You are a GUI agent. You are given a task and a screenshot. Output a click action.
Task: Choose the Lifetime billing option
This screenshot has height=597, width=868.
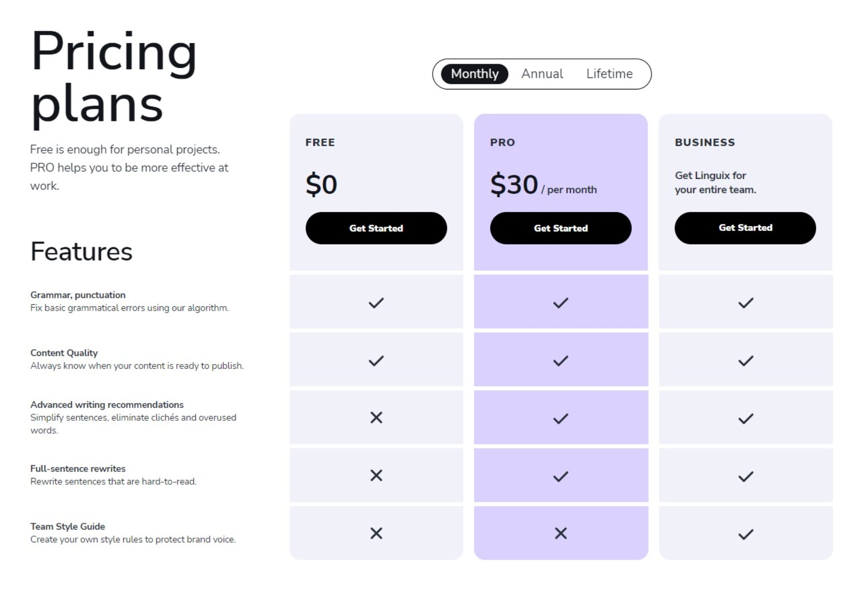tap(609, 74)
